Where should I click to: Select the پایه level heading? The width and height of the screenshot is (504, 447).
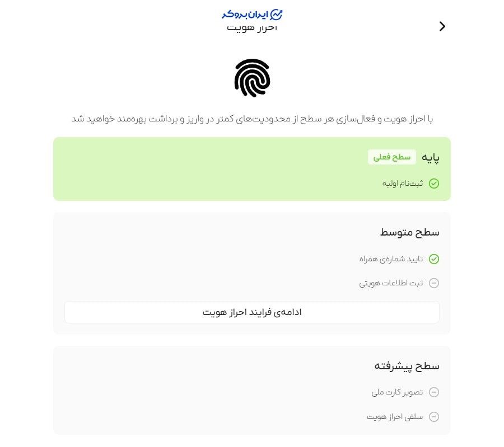click(x=431, y=158)
